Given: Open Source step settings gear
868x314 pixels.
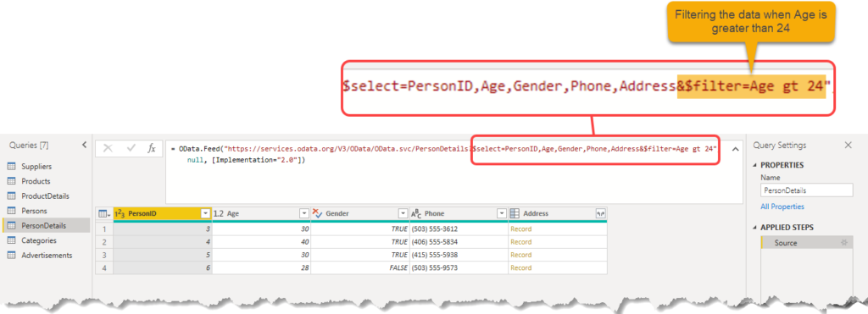Looking at the screenshot, I should [x=844, y=243].
